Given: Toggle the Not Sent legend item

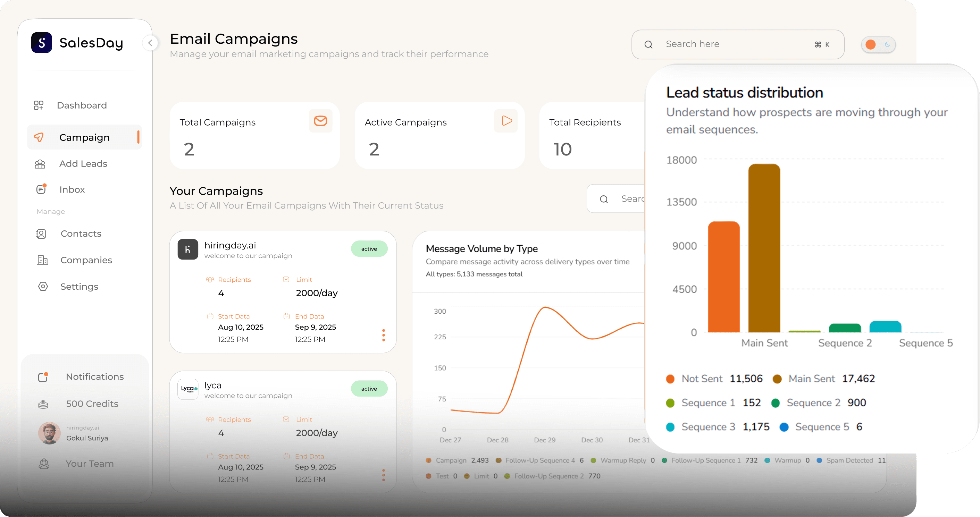Looking at the screenshot, I should tap(702, 379).
